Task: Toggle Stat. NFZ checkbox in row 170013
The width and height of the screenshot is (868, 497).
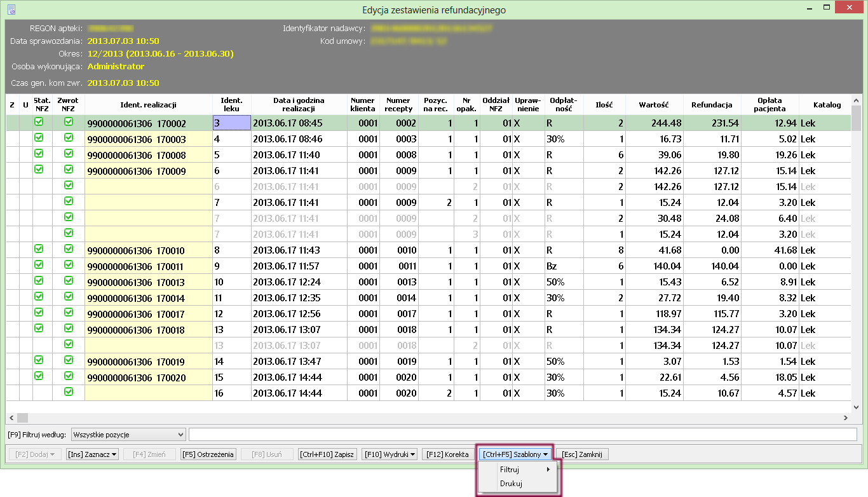Action: coord(39,280)
